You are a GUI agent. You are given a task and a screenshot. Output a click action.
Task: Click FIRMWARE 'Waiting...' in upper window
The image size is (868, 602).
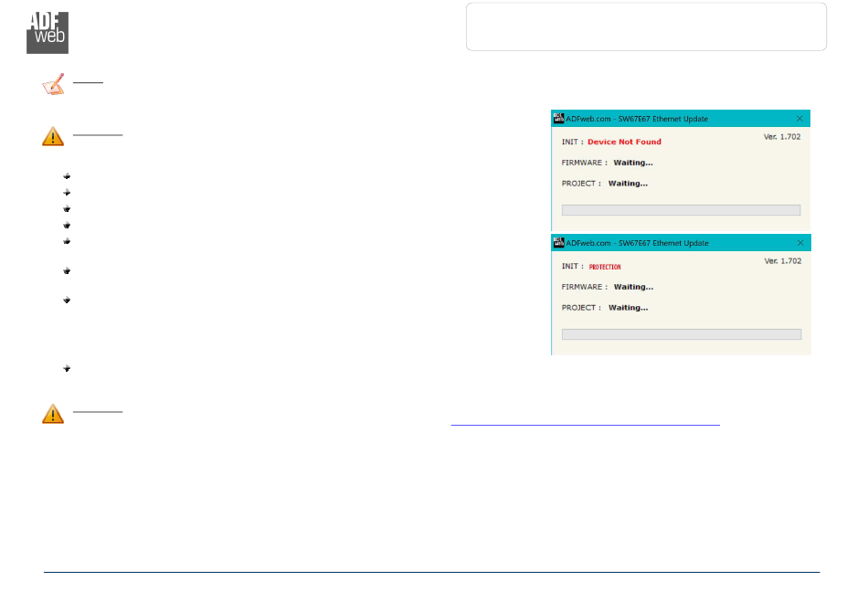point(633,163)
